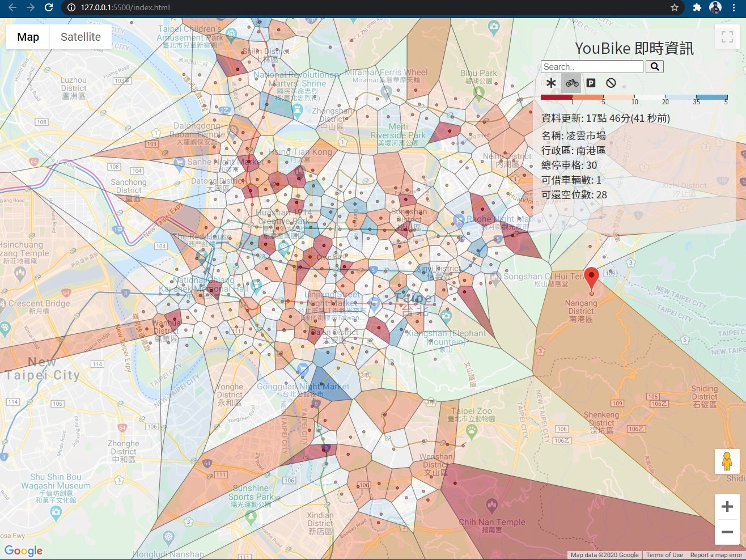Click Map data ©2020 Google text
The width and height of the screenshot is (746, 560).
604,555
